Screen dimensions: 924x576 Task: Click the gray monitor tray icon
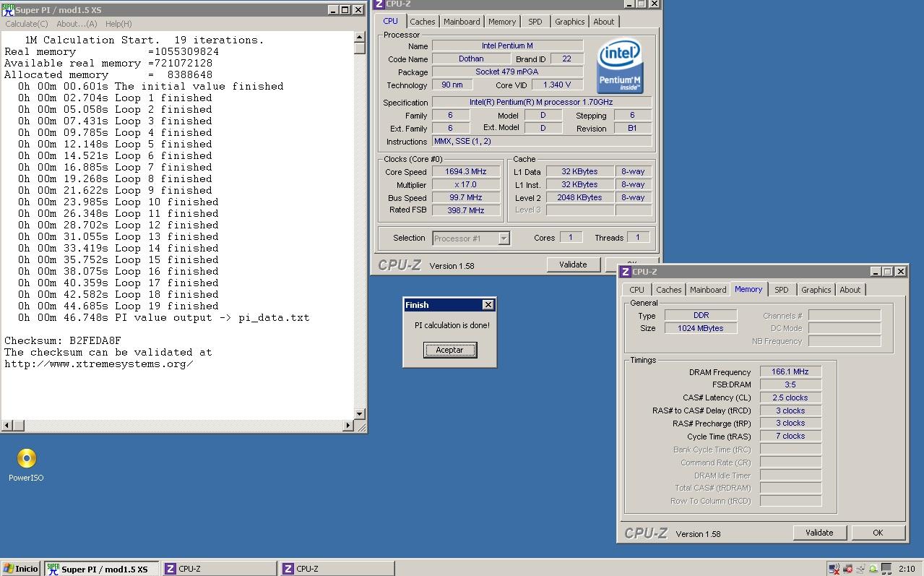[x=886, y=569]
